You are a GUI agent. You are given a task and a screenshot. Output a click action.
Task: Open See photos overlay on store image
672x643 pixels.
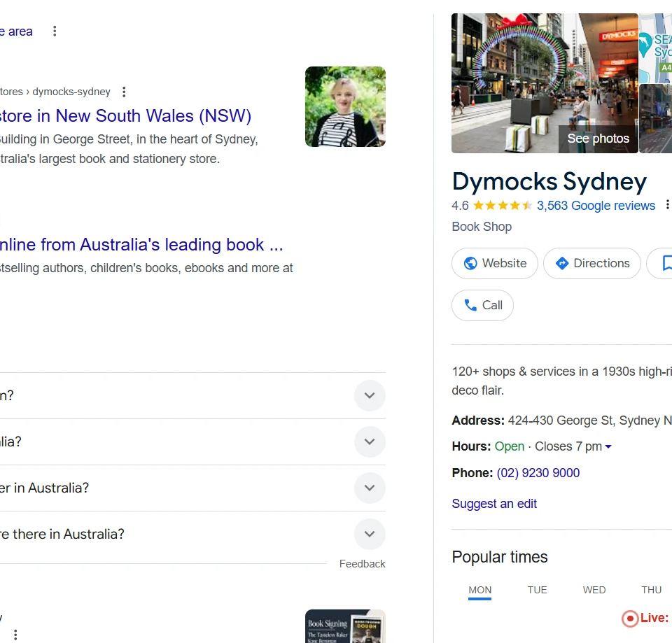(x=598, y=139)
